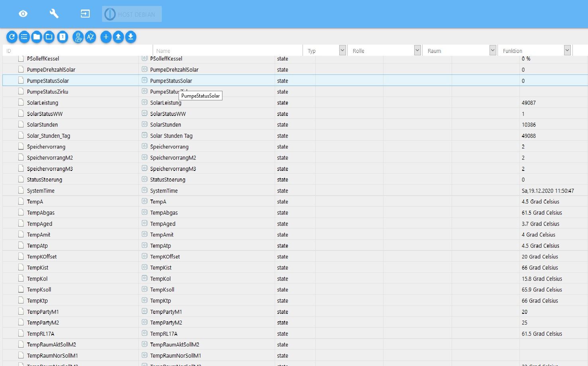
Task: Click the state icon beside TempA name
Action: (x=145, y=201)
